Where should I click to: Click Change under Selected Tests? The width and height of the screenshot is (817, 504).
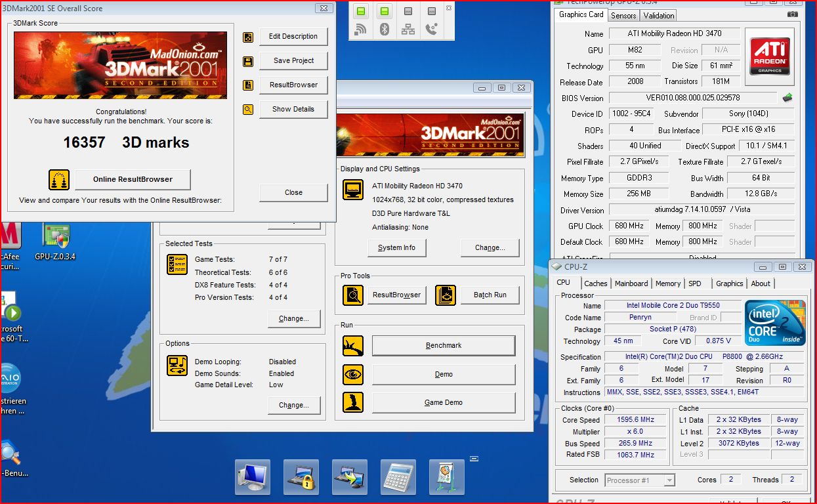tap(294, 319)
